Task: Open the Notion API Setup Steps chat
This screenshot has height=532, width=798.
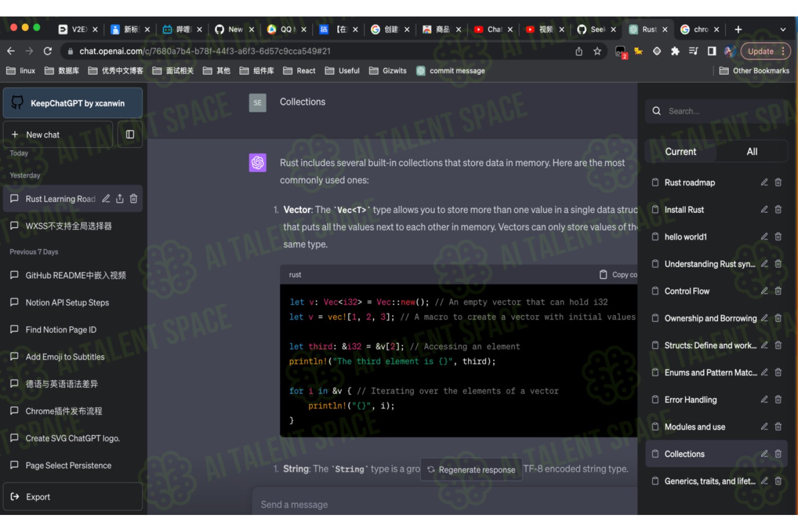Action: pos(73,302)
